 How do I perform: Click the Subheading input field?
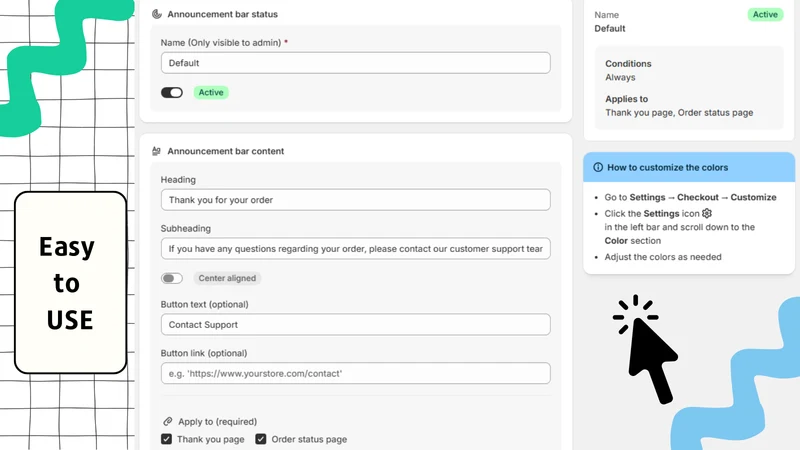pos(356,248)
